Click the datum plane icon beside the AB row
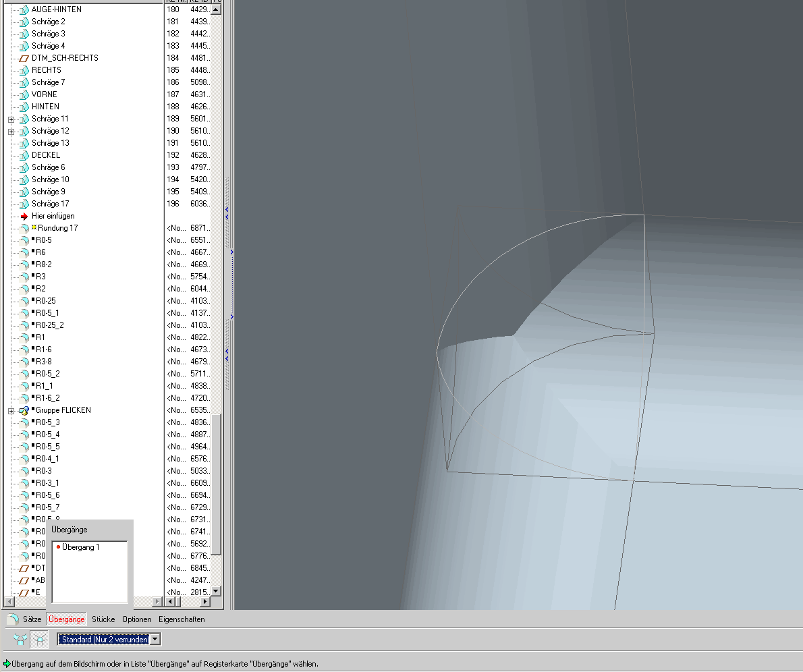 tap(24, 580)
